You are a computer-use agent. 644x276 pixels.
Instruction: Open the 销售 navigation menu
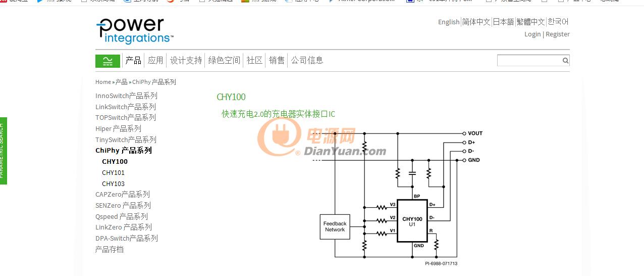(x=277, y=61)
